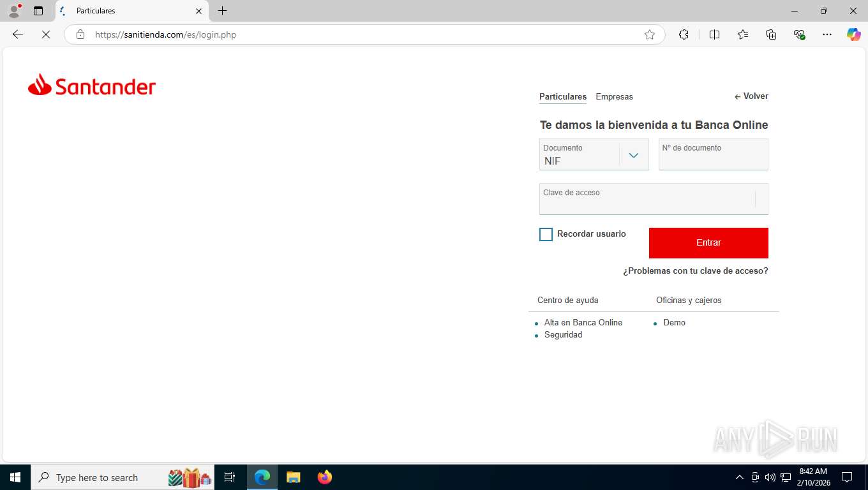Image resolution: width=868 pixels, height=490 pixels.
Task: Launch Firefox from taskbar
Action: coord(325,477)
